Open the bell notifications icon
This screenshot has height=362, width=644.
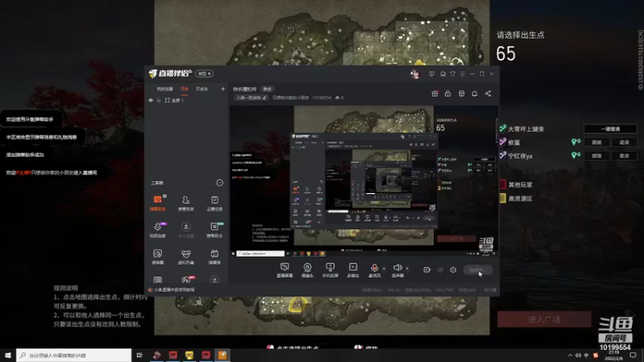[x=474, y=93]
